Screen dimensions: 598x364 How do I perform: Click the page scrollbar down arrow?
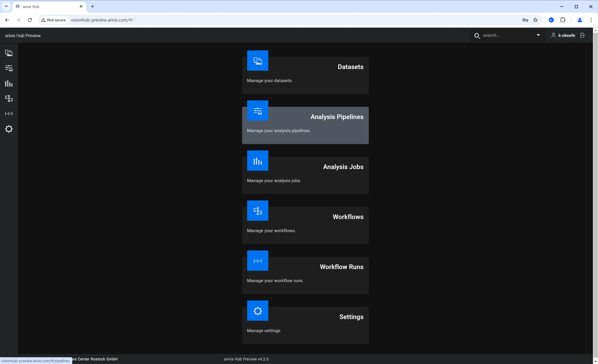pos(595,362)
